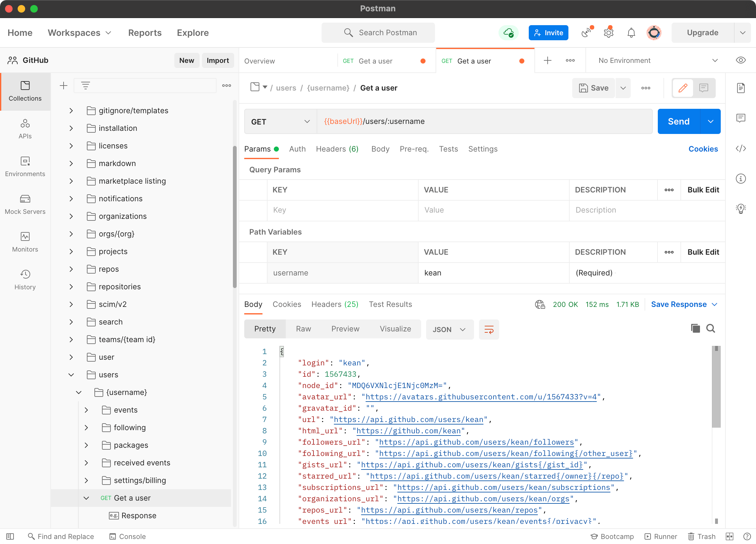Image resolution: width=756 pixels, height=544 pixels.
Task: Toggle word wrap in response body
Action: point(489,329)
